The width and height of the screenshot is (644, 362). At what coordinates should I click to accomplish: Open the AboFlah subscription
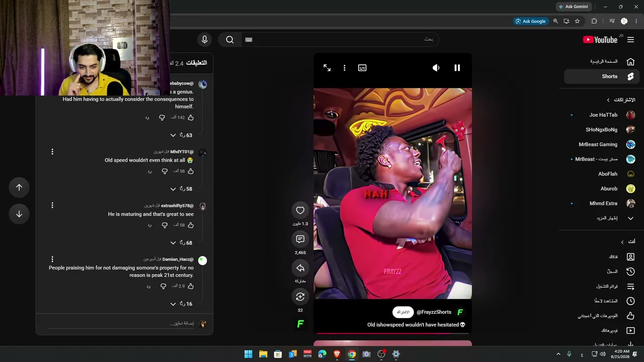602,174
